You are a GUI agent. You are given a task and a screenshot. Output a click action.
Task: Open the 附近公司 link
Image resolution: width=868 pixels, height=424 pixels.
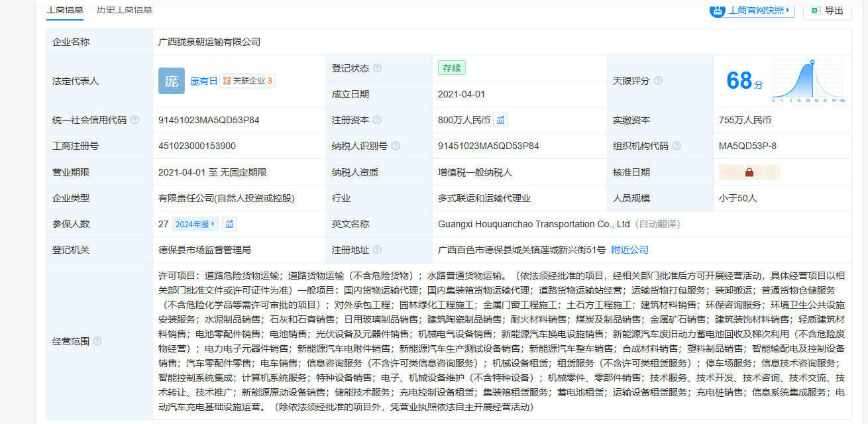[x=629, y=250]
